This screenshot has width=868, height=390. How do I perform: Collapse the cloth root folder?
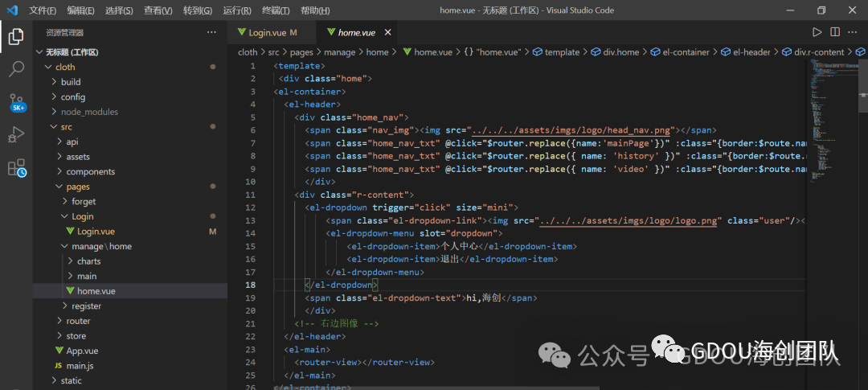[65, 67]
